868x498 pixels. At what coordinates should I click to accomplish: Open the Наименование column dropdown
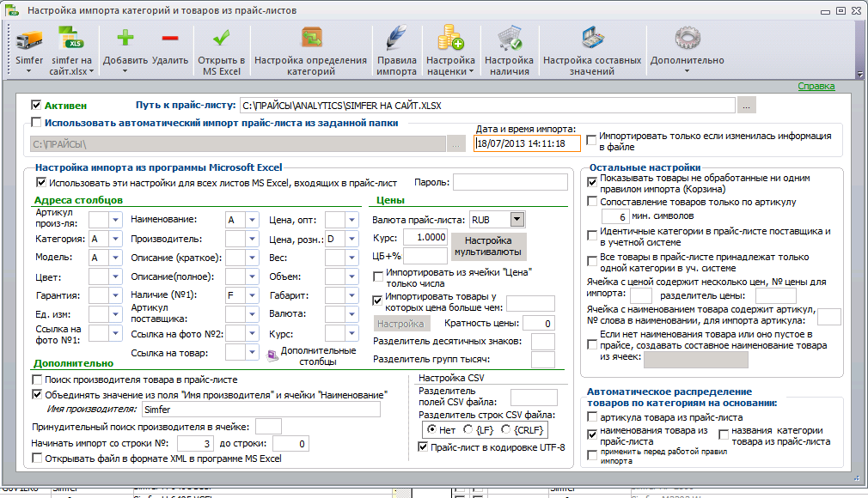(252, 220)
